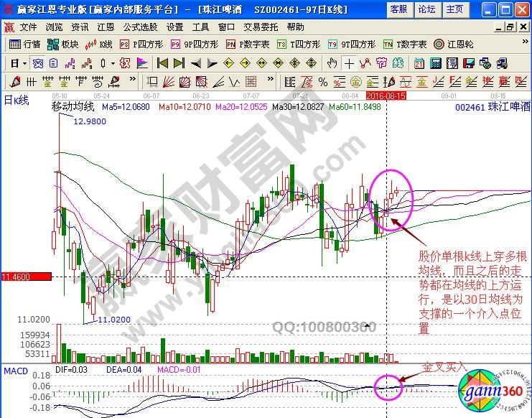Open the 公式选股 menu

point(140,27)
